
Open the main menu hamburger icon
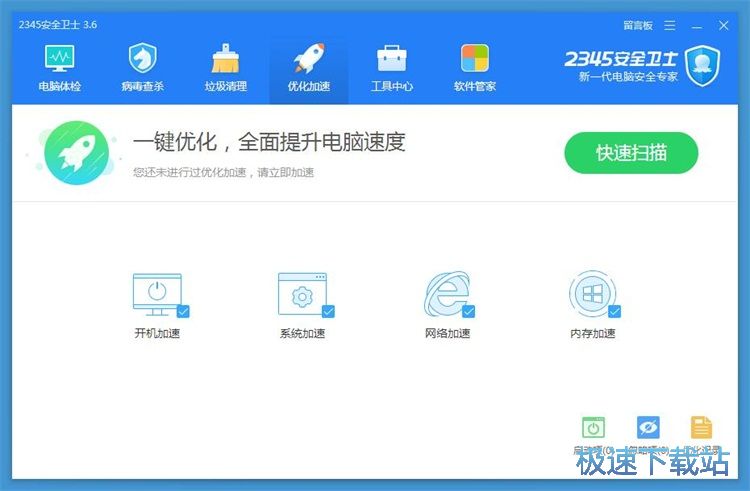670,26
